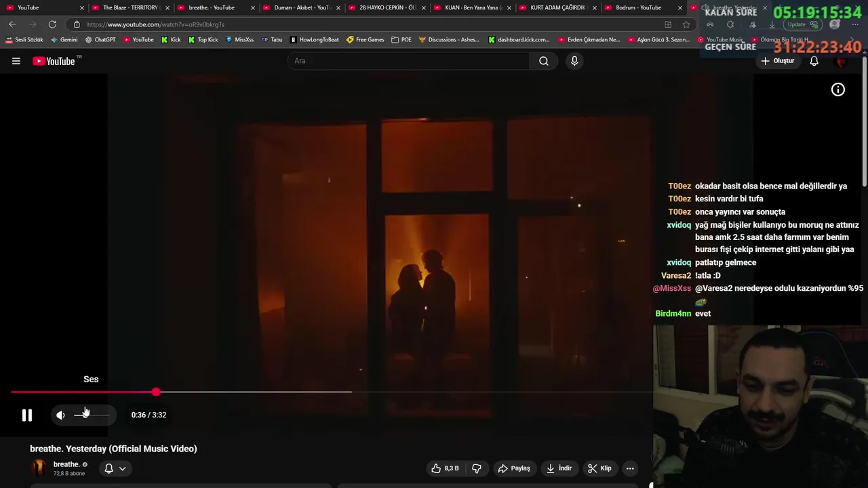Download the video with İndir
The height and width of the screenshot is (488, 868).
tap(559, 468)
